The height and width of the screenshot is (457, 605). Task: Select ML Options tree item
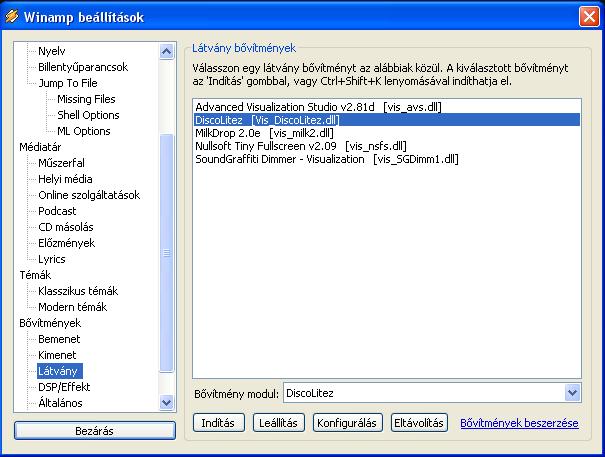click(x=84, y=131)
